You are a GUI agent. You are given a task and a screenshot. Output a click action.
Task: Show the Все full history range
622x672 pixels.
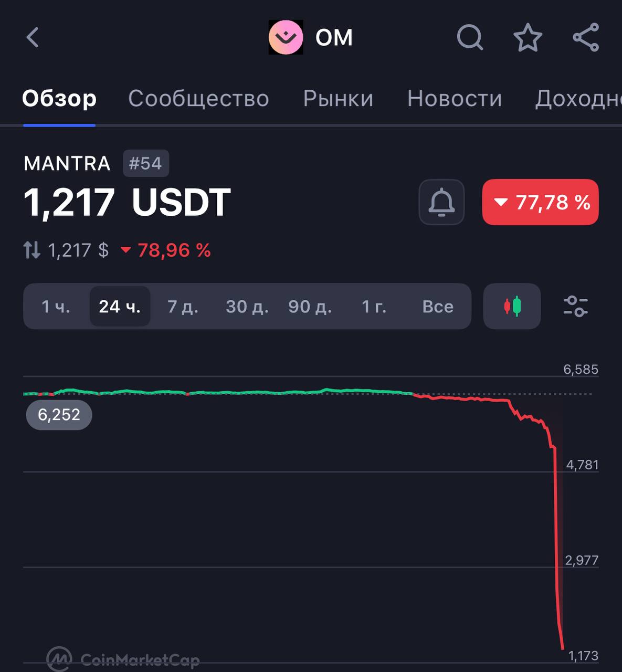point(438,307)
